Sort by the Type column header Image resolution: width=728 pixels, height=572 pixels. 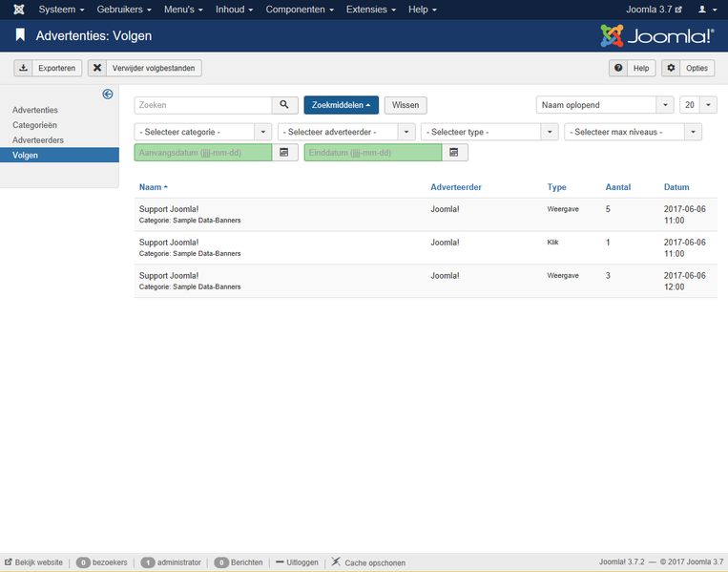[x=556, y=187]
